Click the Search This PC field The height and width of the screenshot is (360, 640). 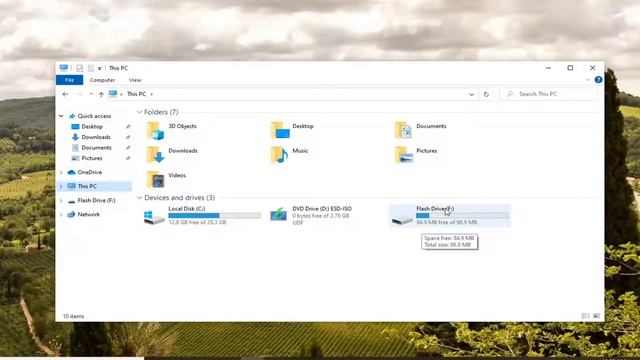(548, 94)
